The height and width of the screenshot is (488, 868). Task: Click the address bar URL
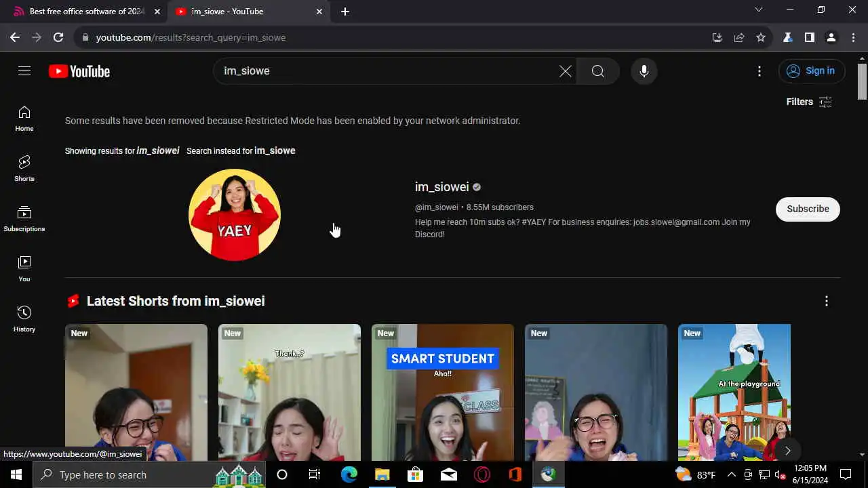(191, 37)
